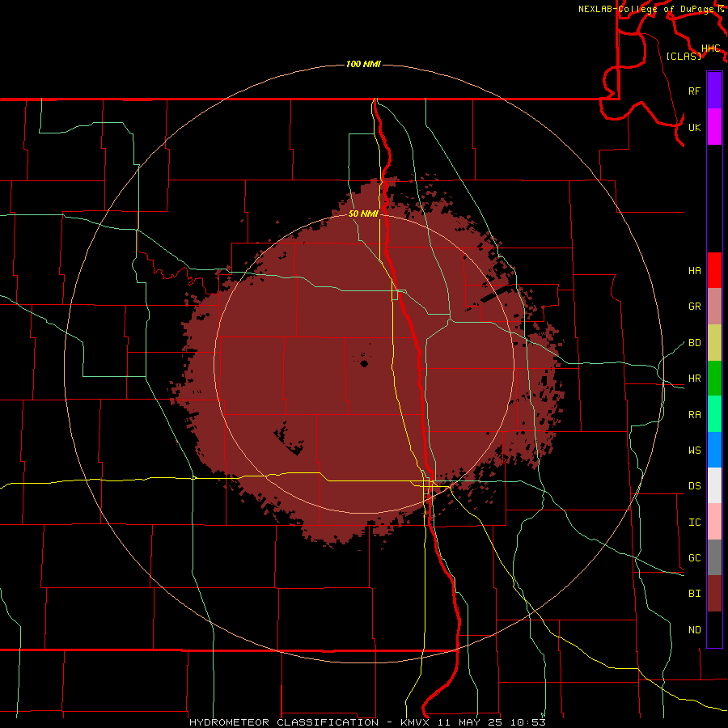Click the ND black legend swatch
The image size is (728, 728).
click(714, 629)
